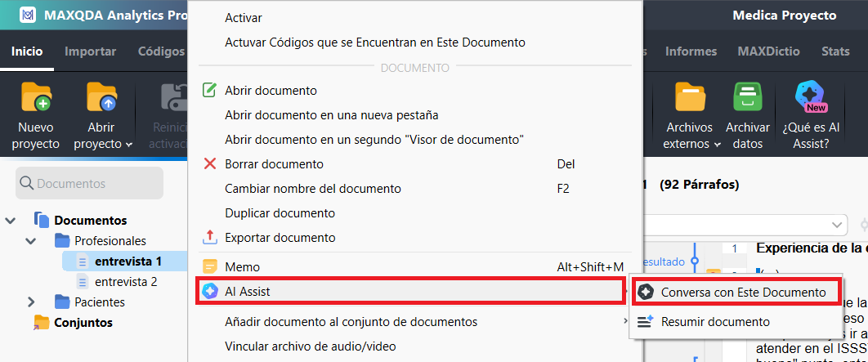Image resolution: width=868 pixels, height=362 pixels.
Task: Open the Stats ribbon tab
Action: click(835, 51)
